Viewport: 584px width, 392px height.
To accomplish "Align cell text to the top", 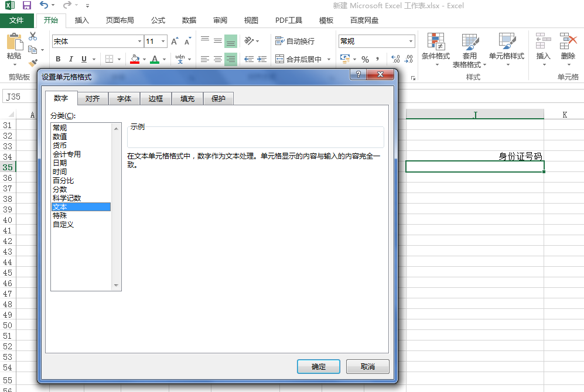I will click(205, 40).
